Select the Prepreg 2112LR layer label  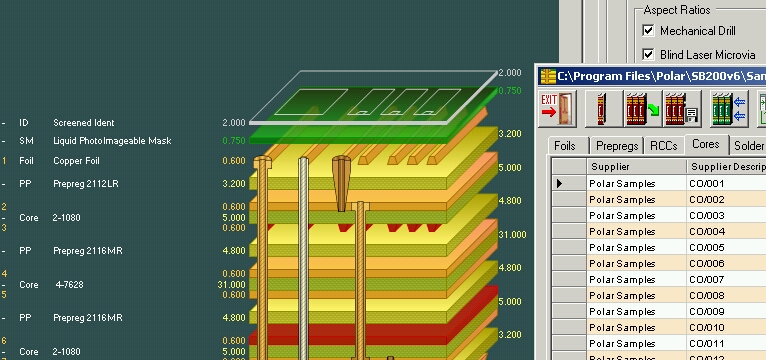pos(86,184)
